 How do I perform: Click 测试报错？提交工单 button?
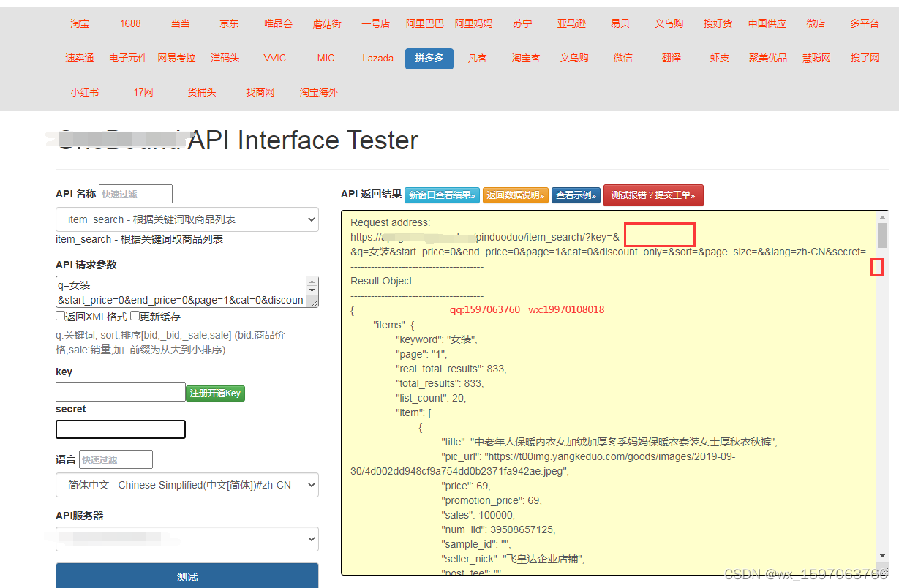coord(653,195)
